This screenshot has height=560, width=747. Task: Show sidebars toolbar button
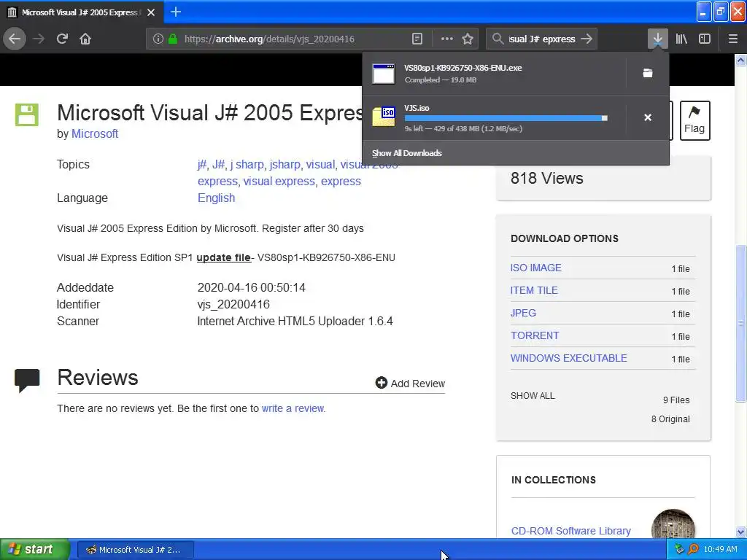pos(705,39)
